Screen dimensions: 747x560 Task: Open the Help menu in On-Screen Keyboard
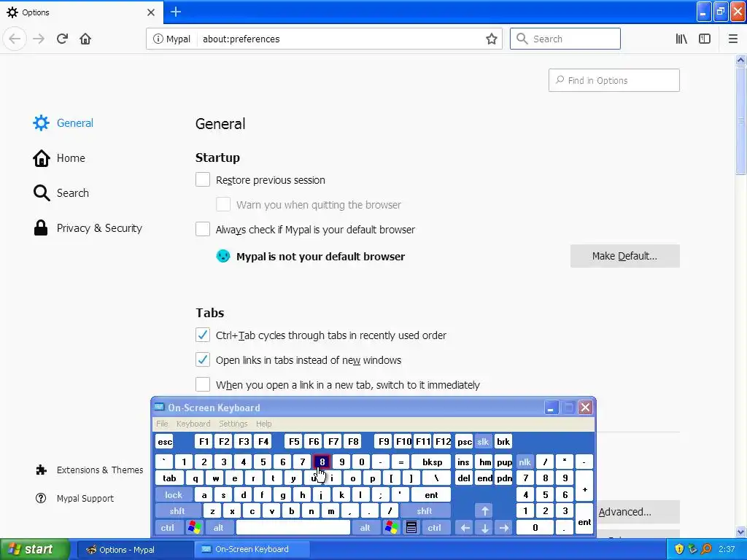coord(263,424)
